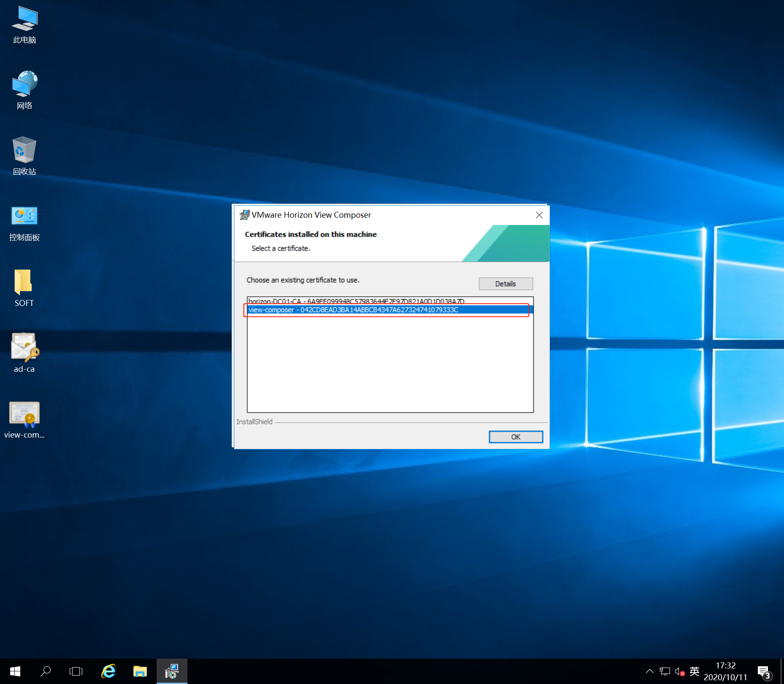
Task: Select the ad-ca certificate file icon
Action: click(24, 353)
